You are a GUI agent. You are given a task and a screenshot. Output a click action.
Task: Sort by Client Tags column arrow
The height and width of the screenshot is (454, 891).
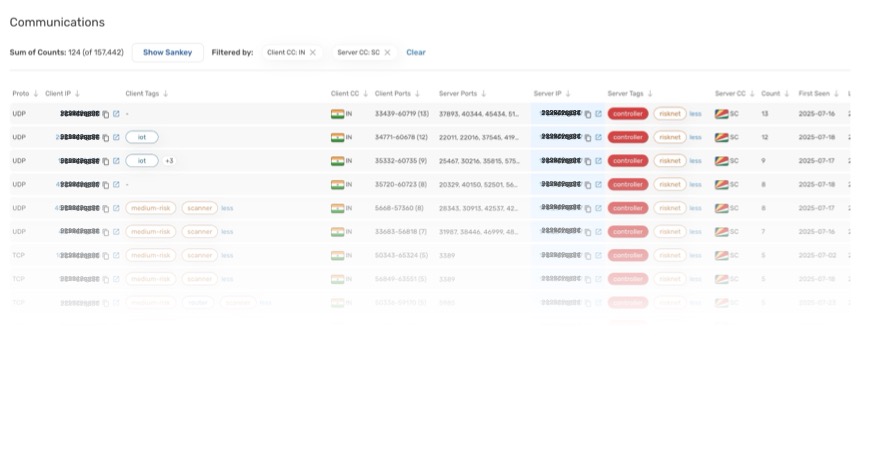(x=165, y=94)
